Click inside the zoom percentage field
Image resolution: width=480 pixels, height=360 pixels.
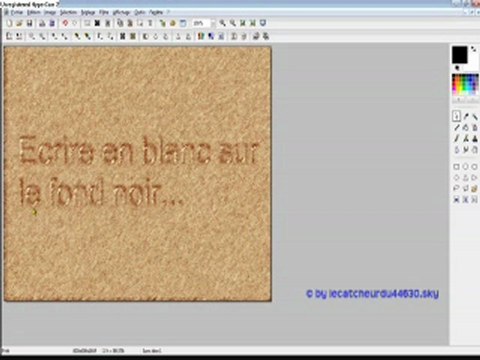(x=201, y=23)
